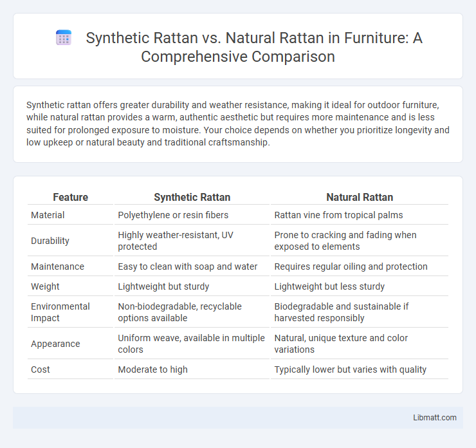Click the cell 'Polyethylene or resin fibers'

[173, 215]
